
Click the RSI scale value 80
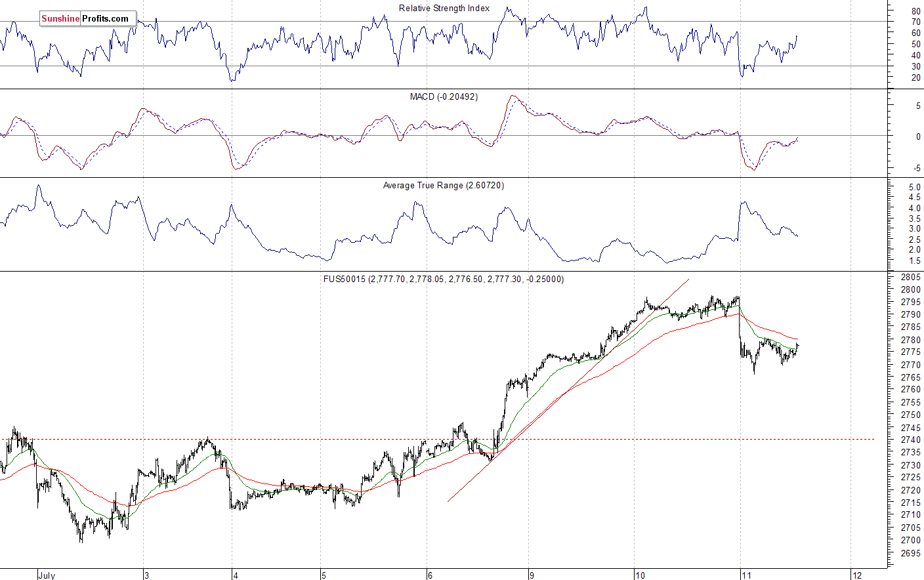915,11
